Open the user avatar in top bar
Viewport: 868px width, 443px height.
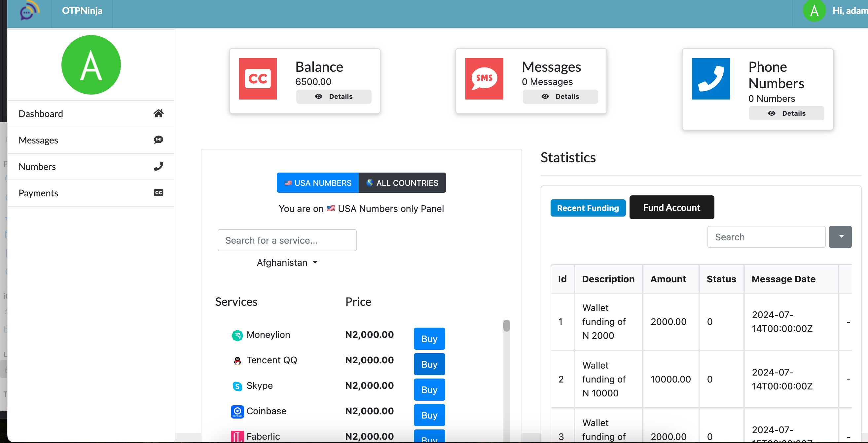click(814, 11)
